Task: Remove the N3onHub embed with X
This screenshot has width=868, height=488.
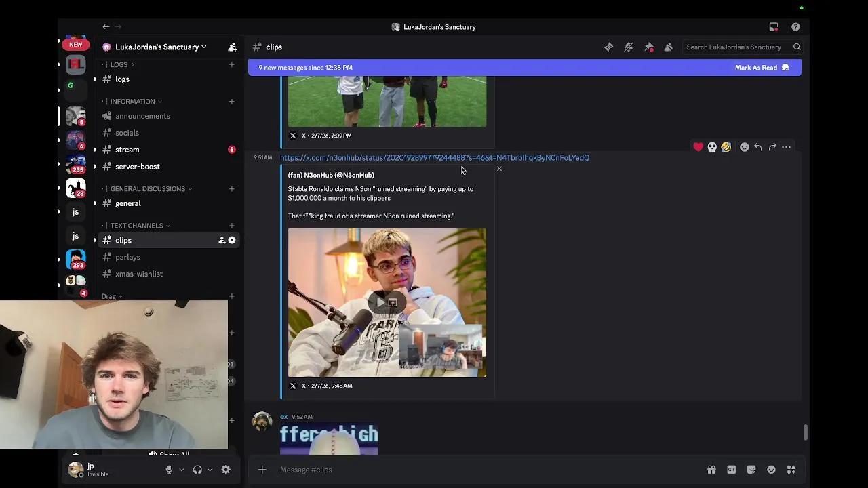Action: point(499,169)
